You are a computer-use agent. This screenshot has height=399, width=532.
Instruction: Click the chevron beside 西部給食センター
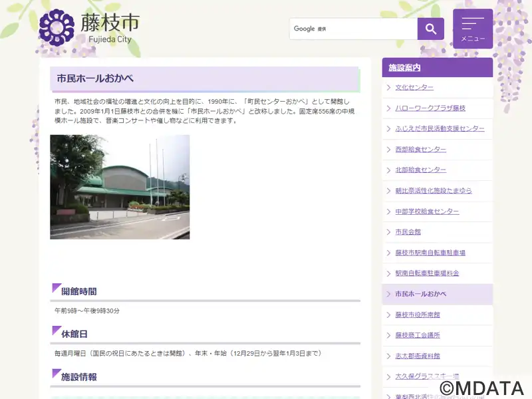coord(388,150)
